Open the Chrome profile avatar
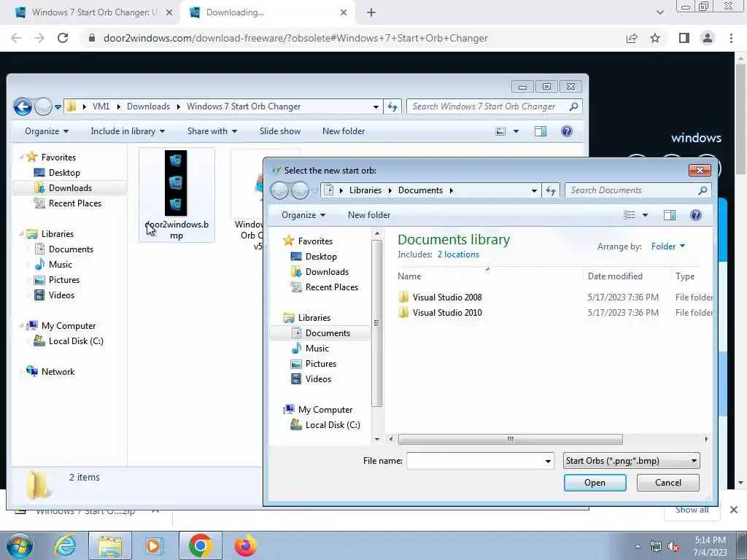 [708, 38]
